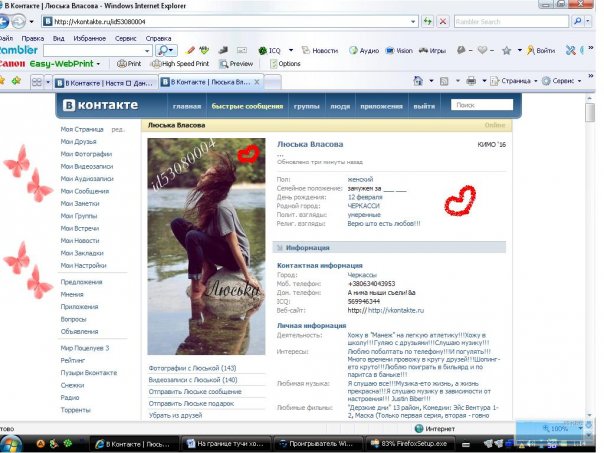The width and height of the screenshot is (604, 453).
Task: Click the Игры toolbar icon
Action: [430, 50]
